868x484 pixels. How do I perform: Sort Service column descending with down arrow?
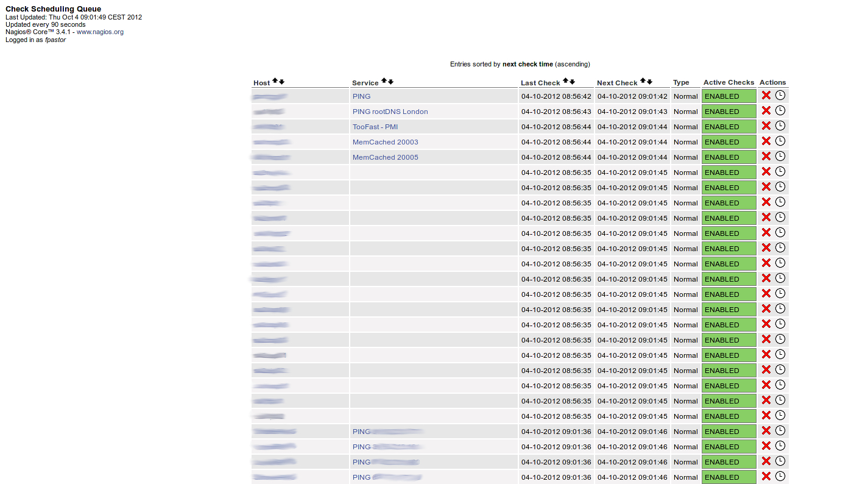[390, 82]
